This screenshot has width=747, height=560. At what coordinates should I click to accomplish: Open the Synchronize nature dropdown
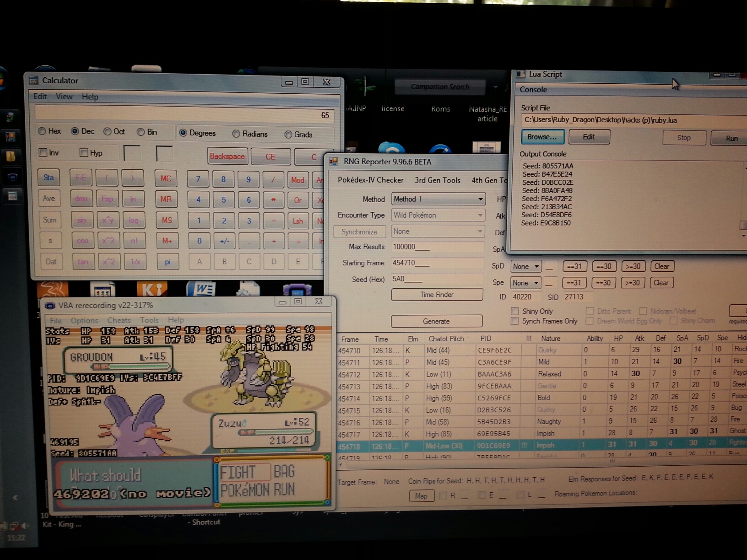[438, 232]
